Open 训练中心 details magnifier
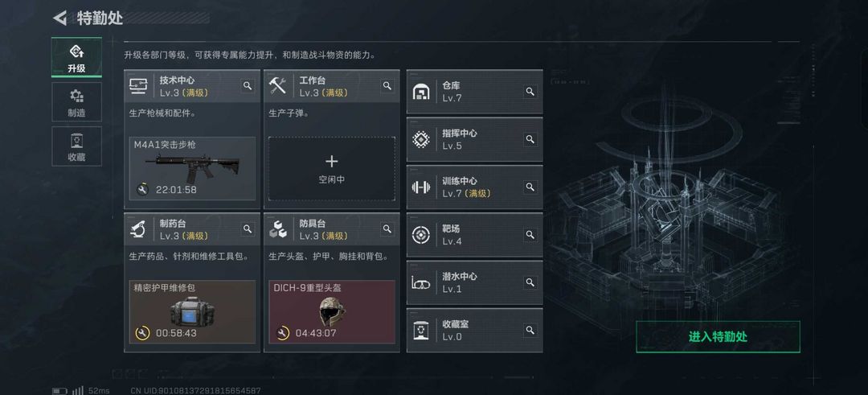This screenshot has width=868, height=395. coord(530,187)
